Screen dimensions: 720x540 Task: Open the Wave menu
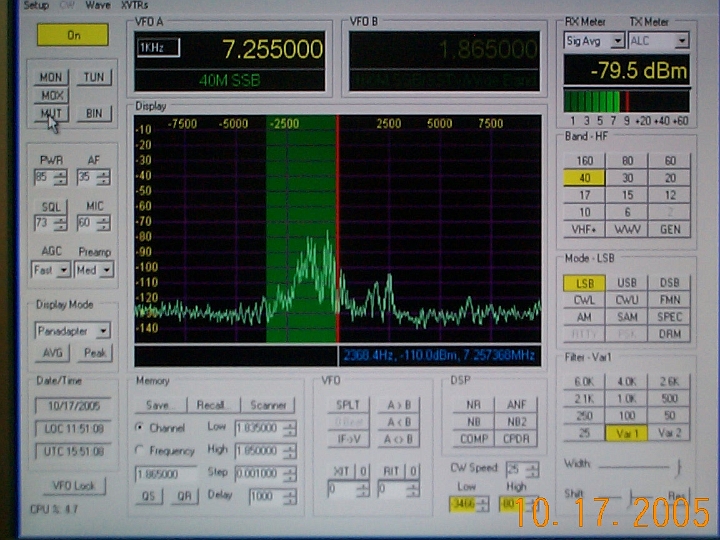click(98, 6)
